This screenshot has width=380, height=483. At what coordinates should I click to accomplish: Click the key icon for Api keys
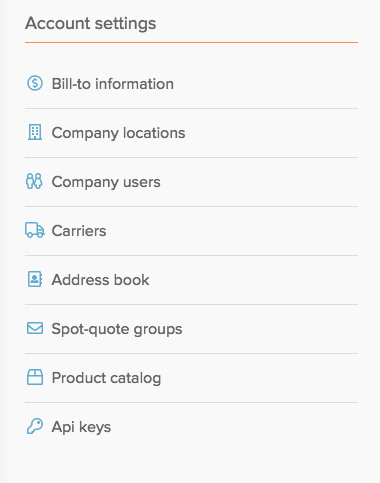click(x=35, y=426)
